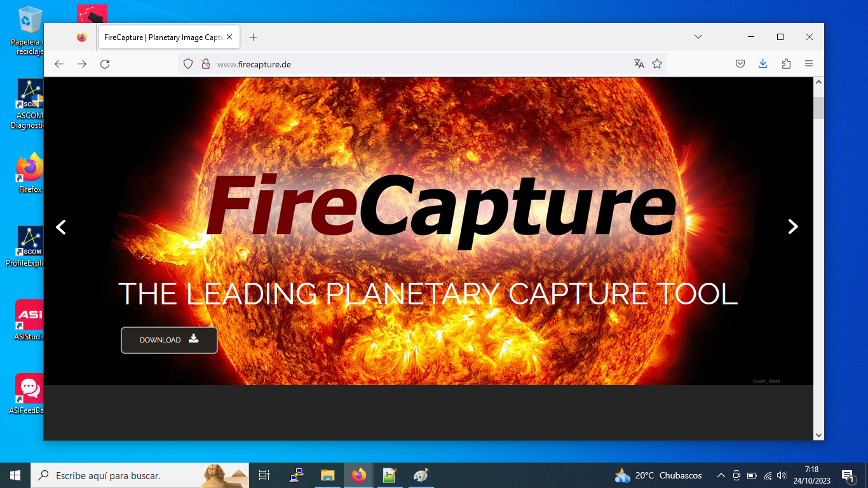Open the clock showing 7:18 24/10/2023
Screen dimensions: 868x488
click(811, 475)
